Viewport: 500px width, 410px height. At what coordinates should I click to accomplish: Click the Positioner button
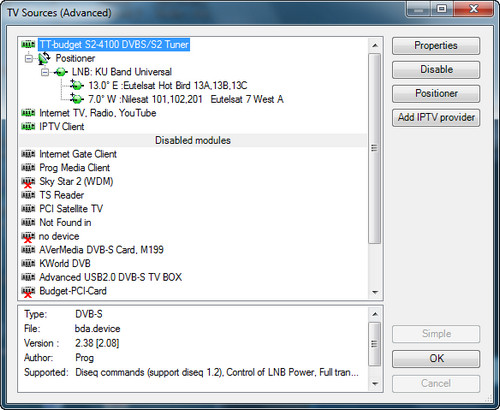pyautogui.click(x=436, y=94)
